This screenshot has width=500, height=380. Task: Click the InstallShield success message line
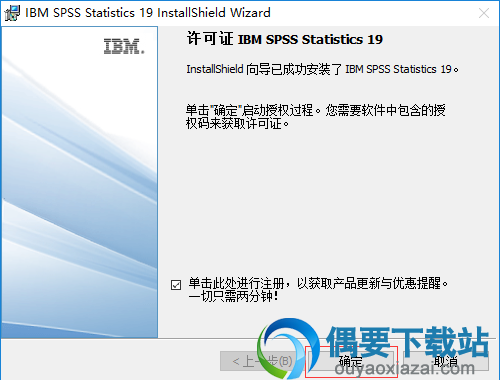coord(322,69)
